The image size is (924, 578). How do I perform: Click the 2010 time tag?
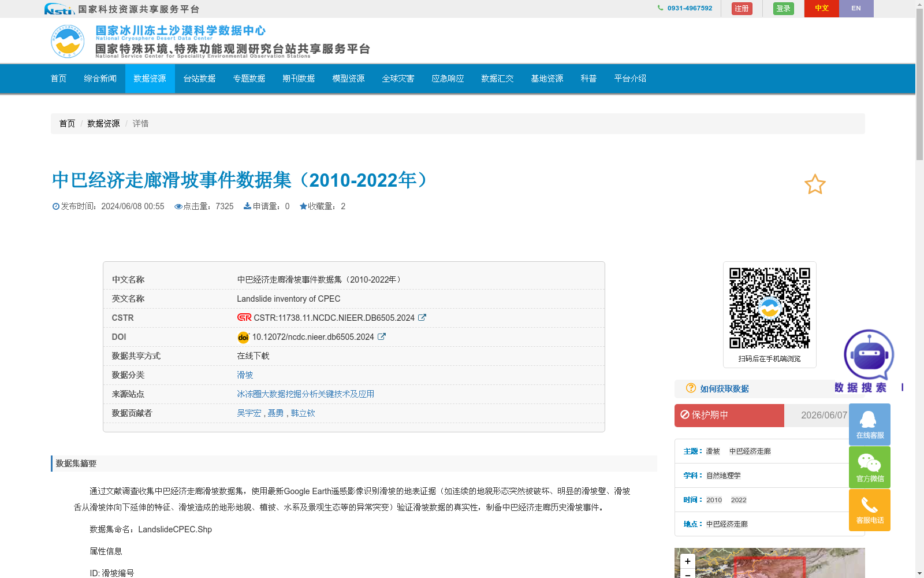(x=714, y=500)
